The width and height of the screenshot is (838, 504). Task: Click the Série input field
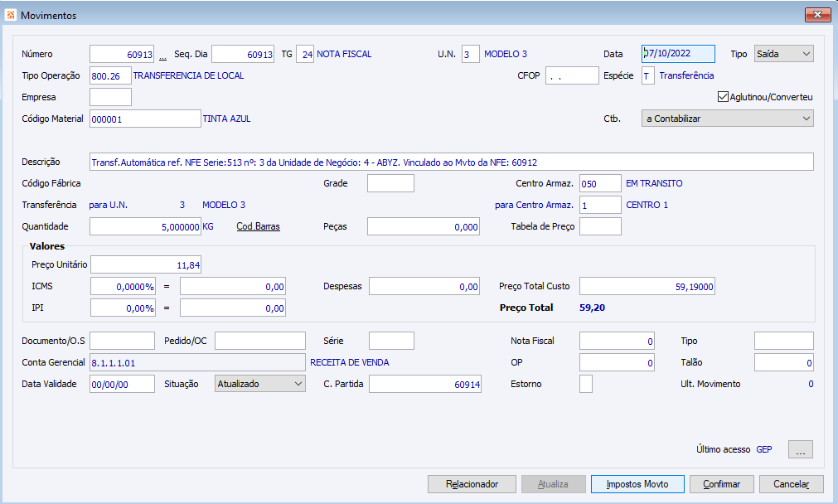tap(392, 341)
